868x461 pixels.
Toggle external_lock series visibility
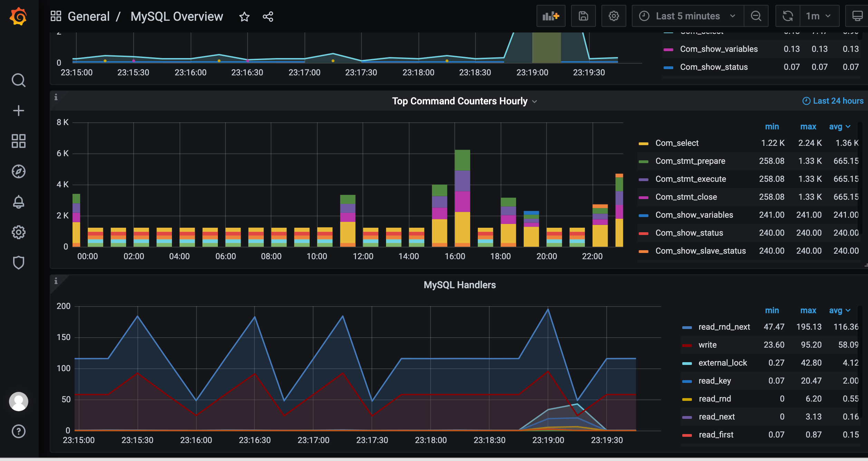pyautogui.click(x=723, y=363)
